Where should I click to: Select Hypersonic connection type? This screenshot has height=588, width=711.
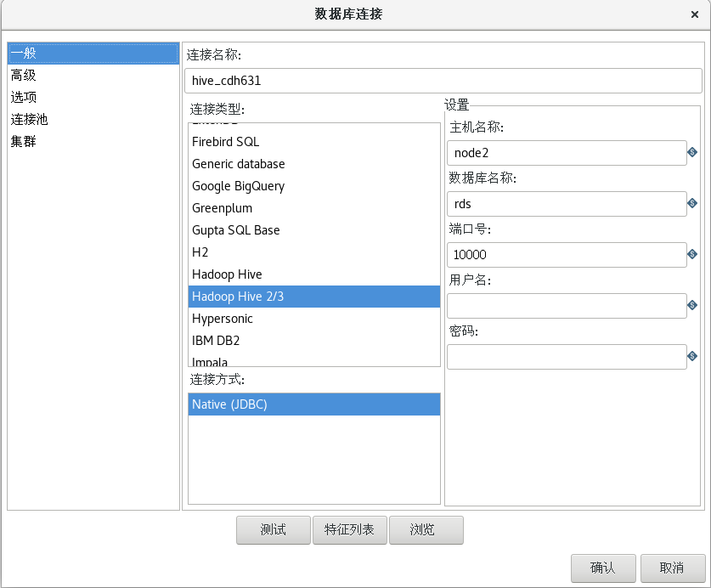(x=314, y=319)
